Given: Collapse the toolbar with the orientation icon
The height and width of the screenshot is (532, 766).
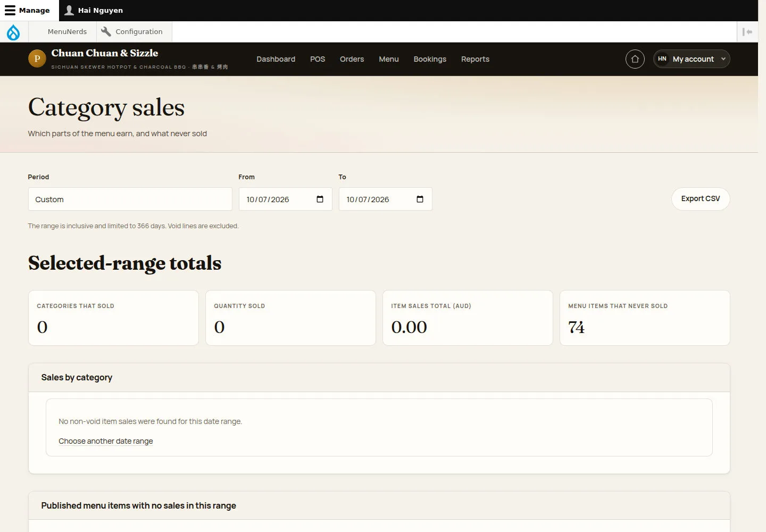Looking at the screenshot, I should coord(747,32).
